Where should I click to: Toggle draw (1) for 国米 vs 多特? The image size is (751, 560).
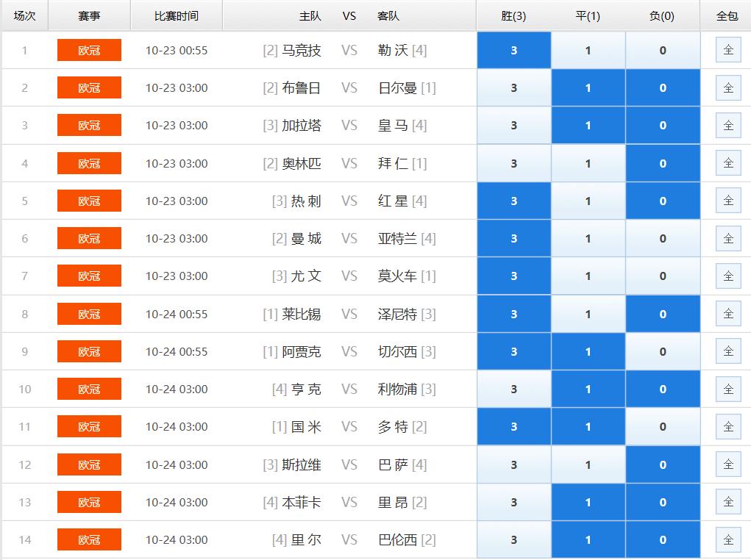tap(588, 427)
